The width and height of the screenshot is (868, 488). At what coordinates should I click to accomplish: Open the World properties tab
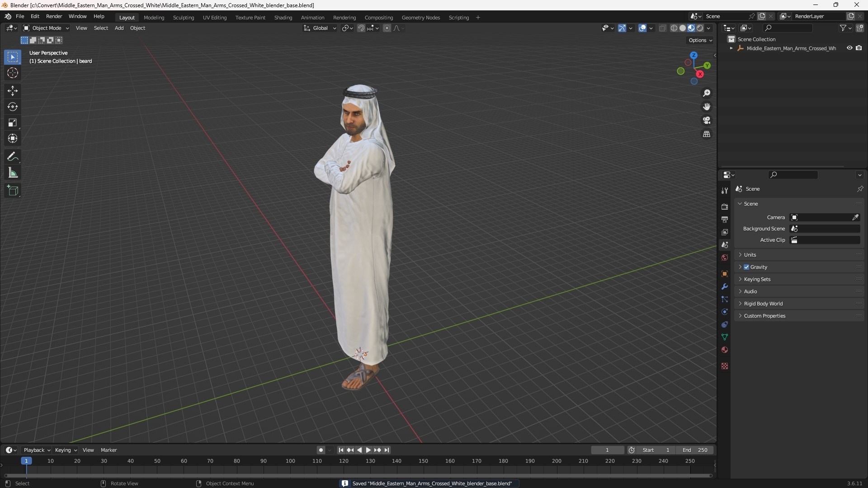pos(725,258)
